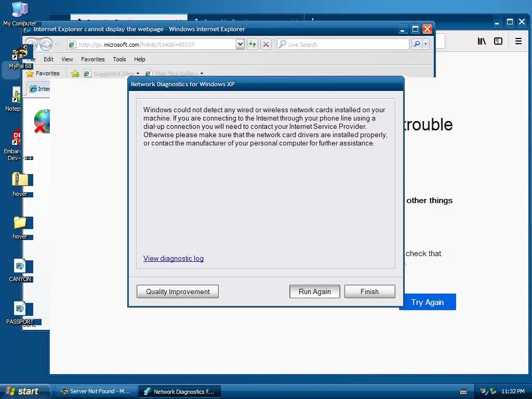Select the plain hover folder desktop icon
The height and width of the screenshot is (399, 532).
[20, 228]
